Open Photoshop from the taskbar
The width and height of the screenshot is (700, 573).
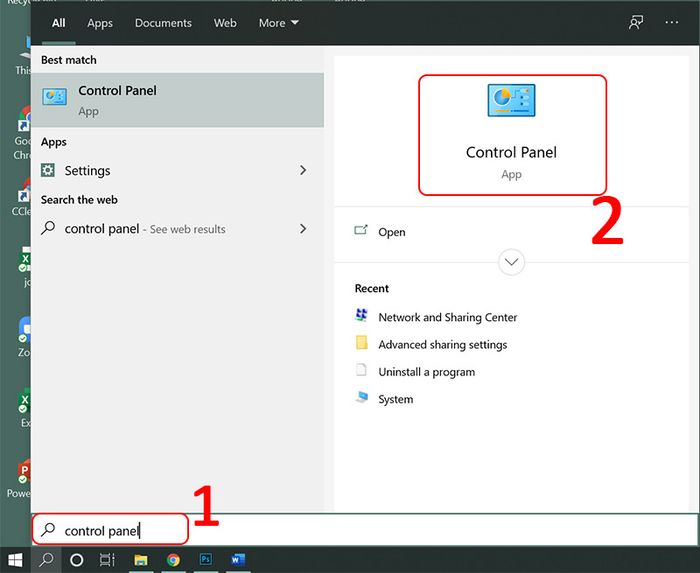206,560
